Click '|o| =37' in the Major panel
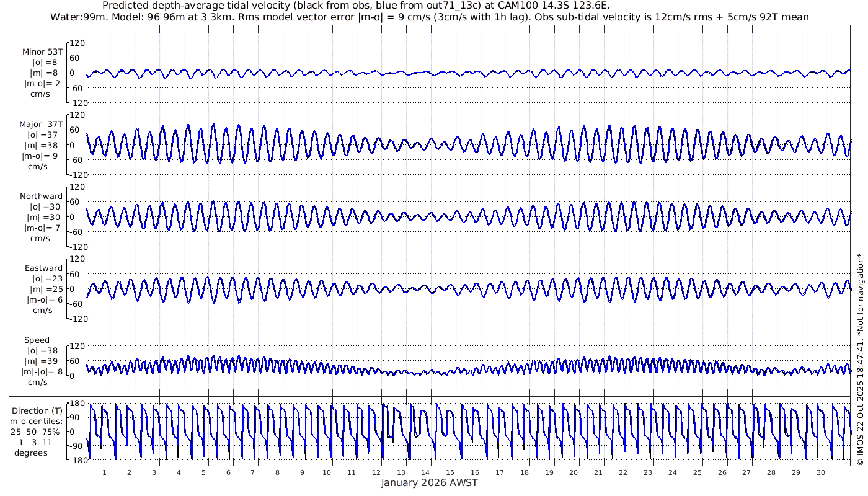This screenshot has height=496, width=868. [x=42, y=135]
